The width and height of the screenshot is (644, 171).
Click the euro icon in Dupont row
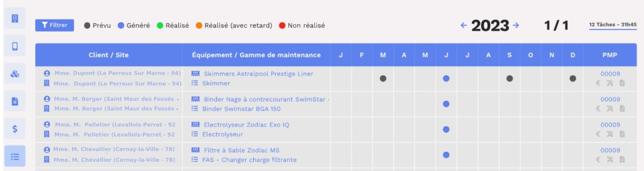[x=598, y=83]
